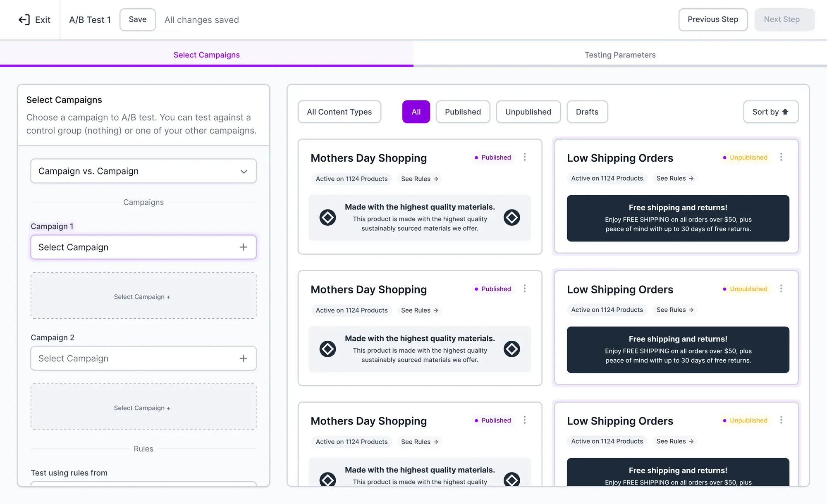Filter campaigns by Unpublished

click(x=528, y=112)
